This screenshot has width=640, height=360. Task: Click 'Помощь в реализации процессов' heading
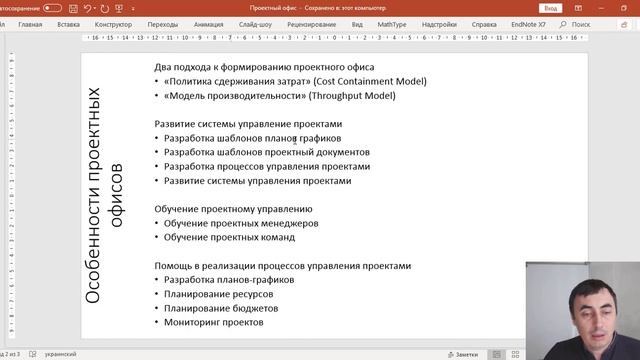pyautogui.click(x=282, y=266)
